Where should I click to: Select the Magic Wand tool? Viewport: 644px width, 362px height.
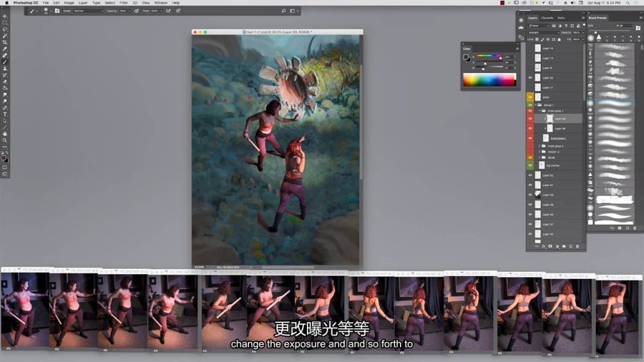5,36
